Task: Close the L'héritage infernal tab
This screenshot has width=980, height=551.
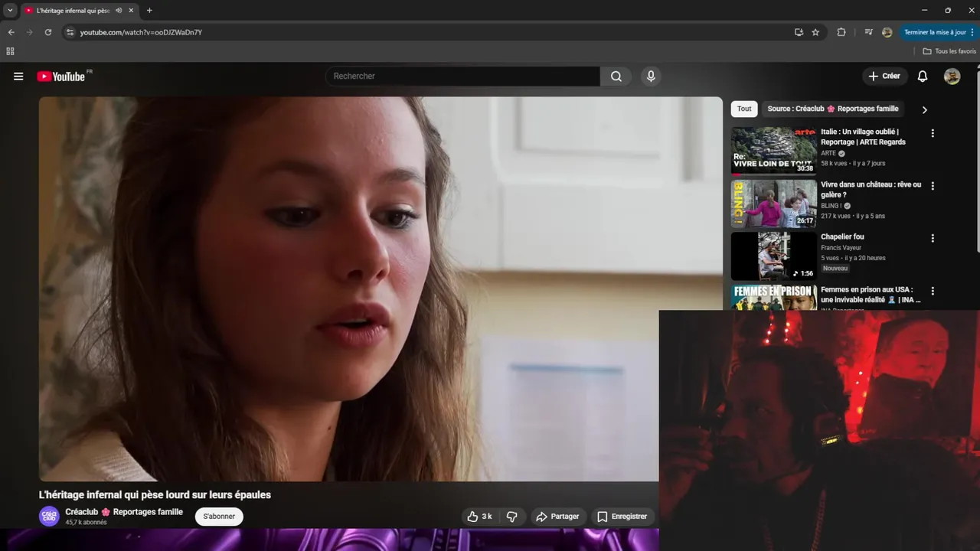Action: 131,11
